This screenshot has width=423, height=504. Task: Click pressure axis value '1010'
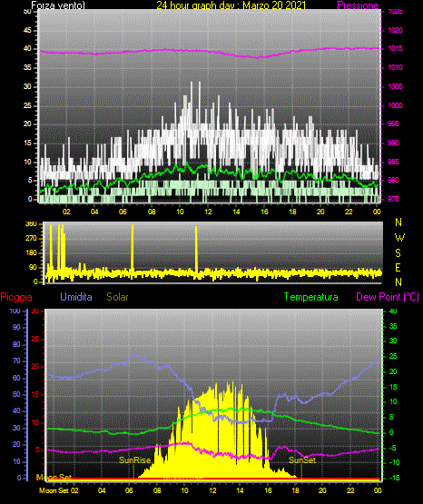[x=395, y=67]
